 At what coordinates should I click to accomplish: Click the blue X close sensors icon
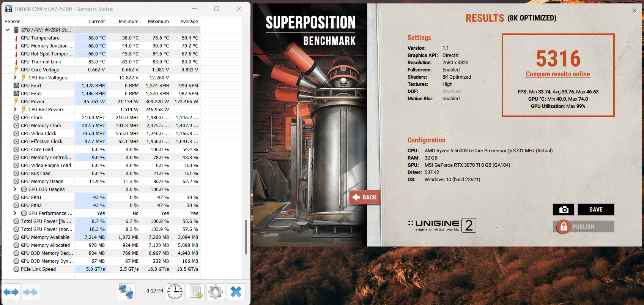pyautogui.click(x=236, y=292)
